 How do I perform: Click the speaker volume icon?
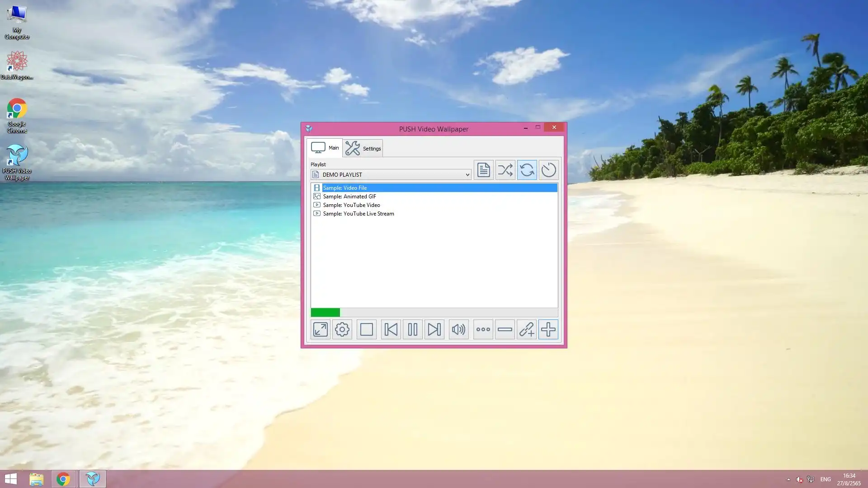458,329
